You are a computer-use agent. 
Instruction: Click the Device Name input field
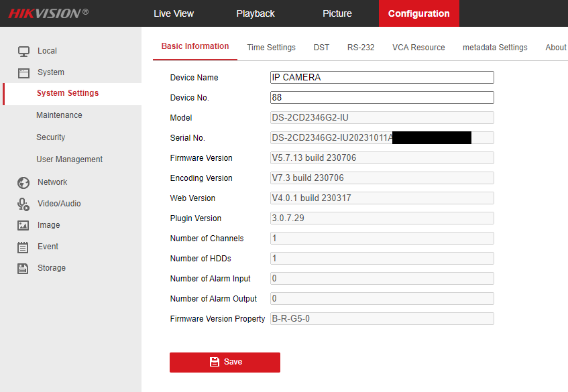382,78
